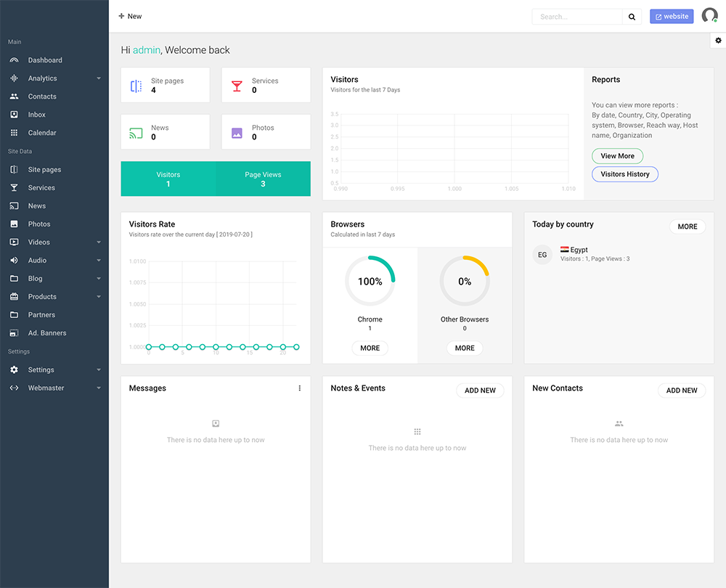Click the gear icon below the welcome bar
The width and height of the screenshot is (726, 588).
tap(717, 41)
